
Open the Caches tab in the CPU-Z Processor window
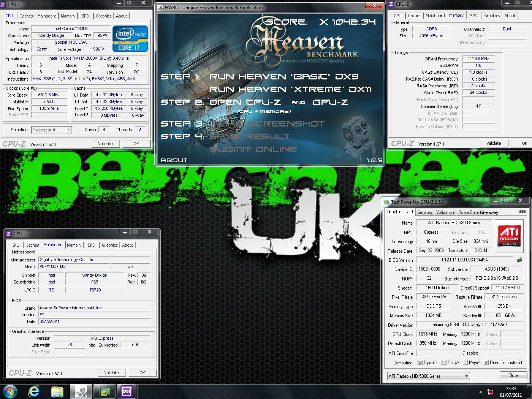coord(26,16)
